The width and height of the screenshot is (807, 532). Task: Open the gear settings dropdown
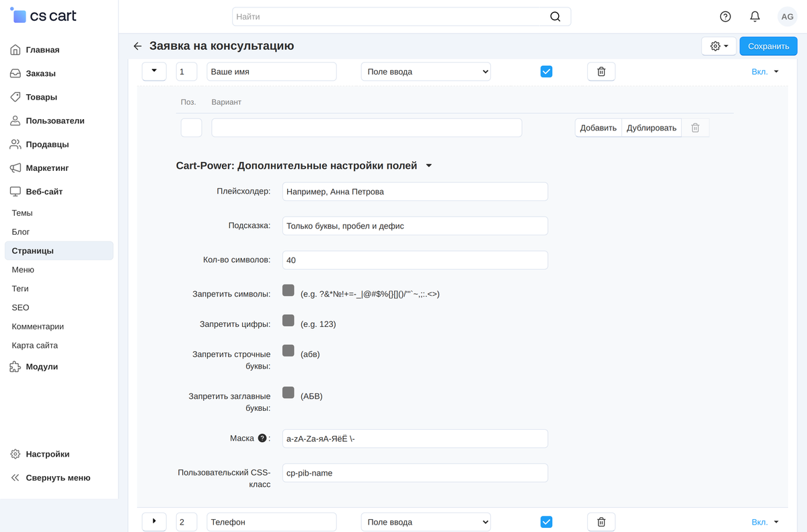(x=719, y=46)
